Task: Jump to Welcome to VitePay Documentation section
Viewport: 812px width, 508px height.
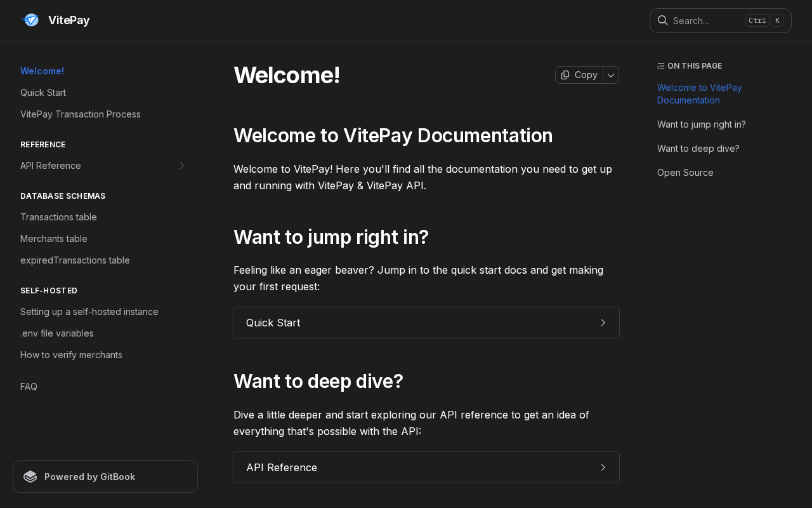Action: pyautogui.click(x=700, y=94)
